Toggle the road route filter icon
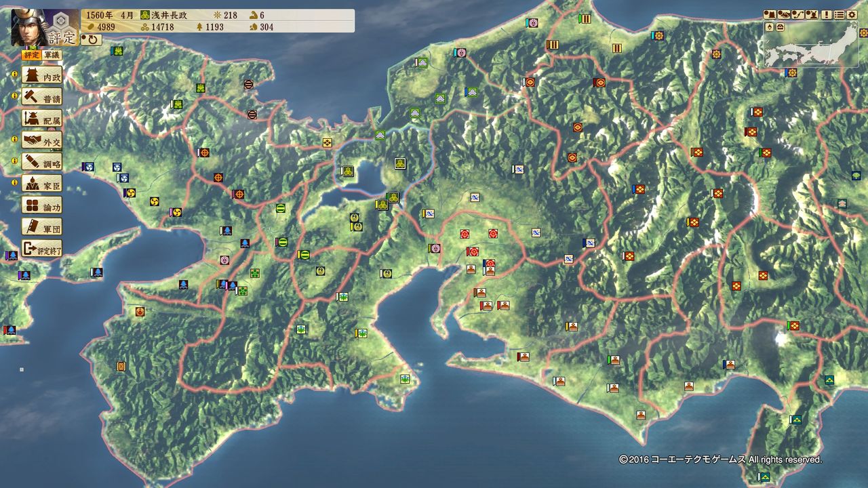Image resolution: width=868 pixels, height=488 pixels. (797, 14)
